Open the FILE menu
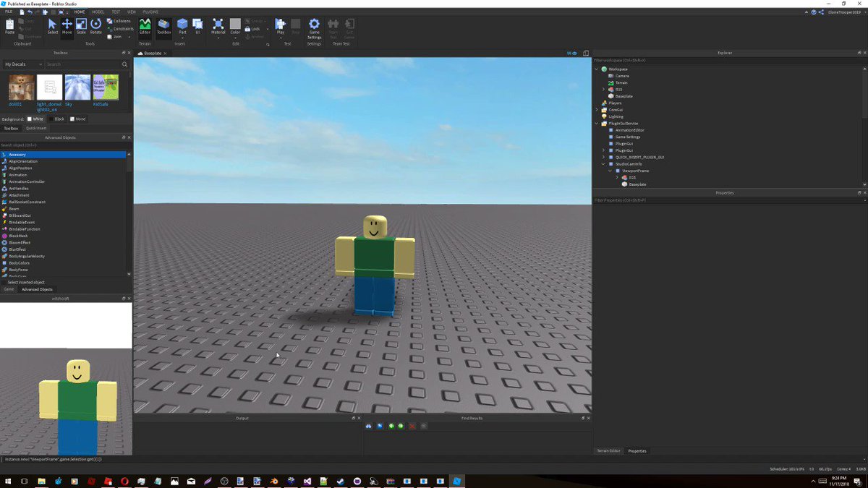Viewport: 868px width, 488px height. pos(9,12)
